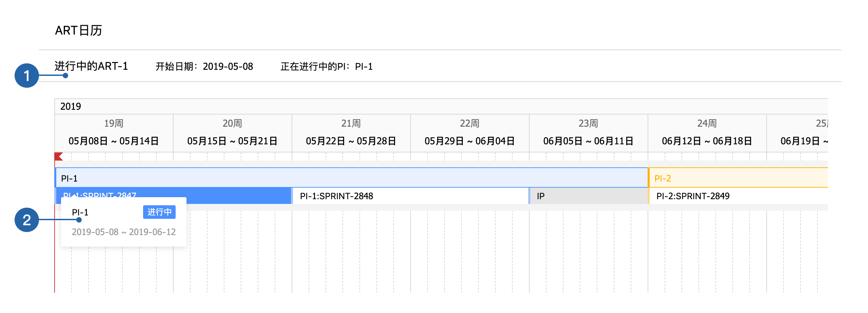Click the gray IP iteration bar
This screenshot has height=313, width=868.
tap(589, 196)
